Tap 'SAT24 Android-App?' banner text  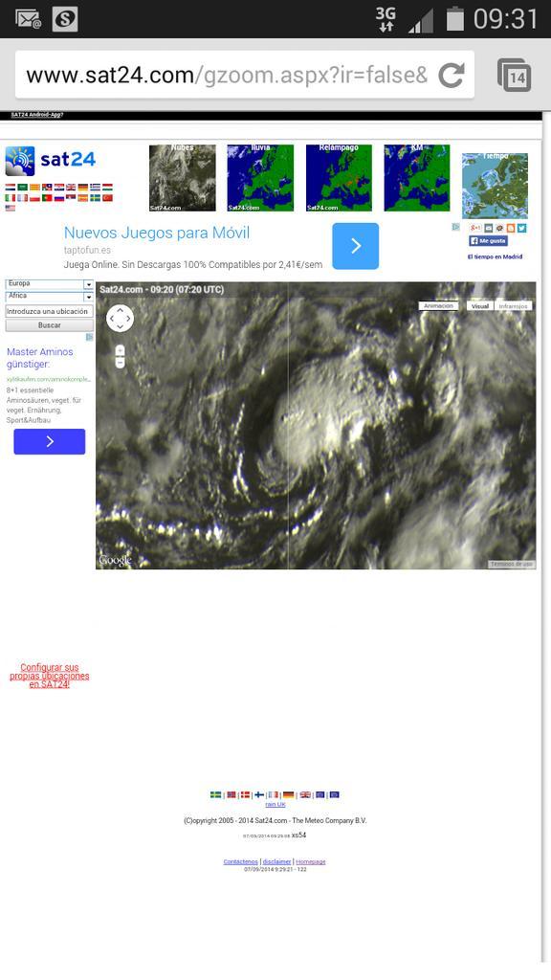point(37,115)
